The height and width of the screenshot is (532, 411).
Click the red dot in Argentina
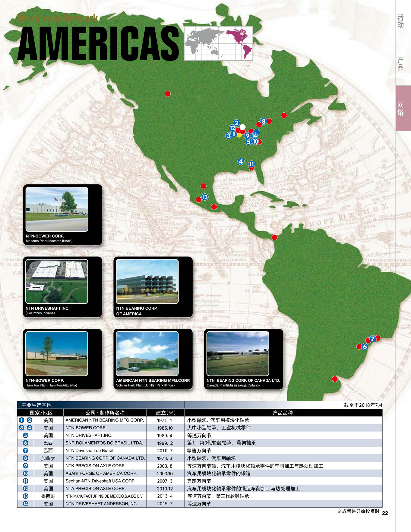[335, 379]
